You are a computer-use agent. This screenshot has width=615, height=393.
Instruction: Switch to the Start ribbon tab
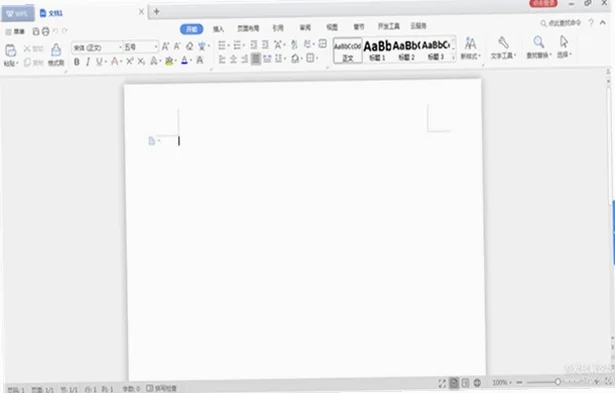pos(191,29)
